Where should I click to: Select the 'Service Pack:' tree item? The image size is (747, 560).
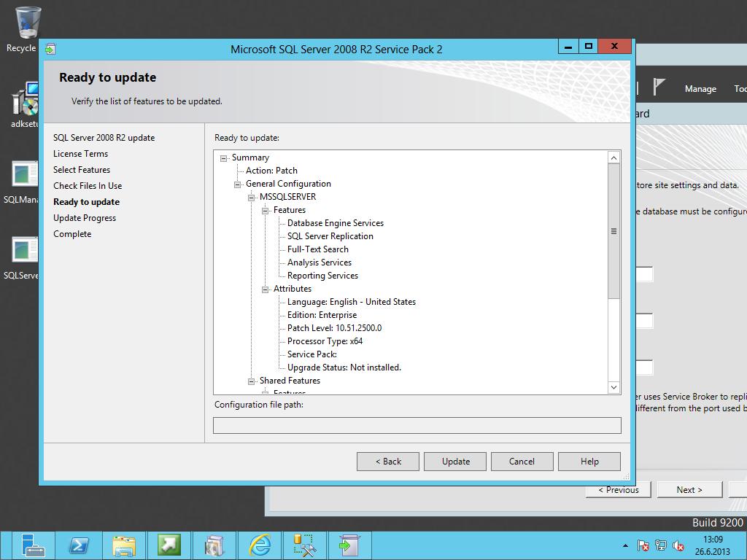coord(312,354)
